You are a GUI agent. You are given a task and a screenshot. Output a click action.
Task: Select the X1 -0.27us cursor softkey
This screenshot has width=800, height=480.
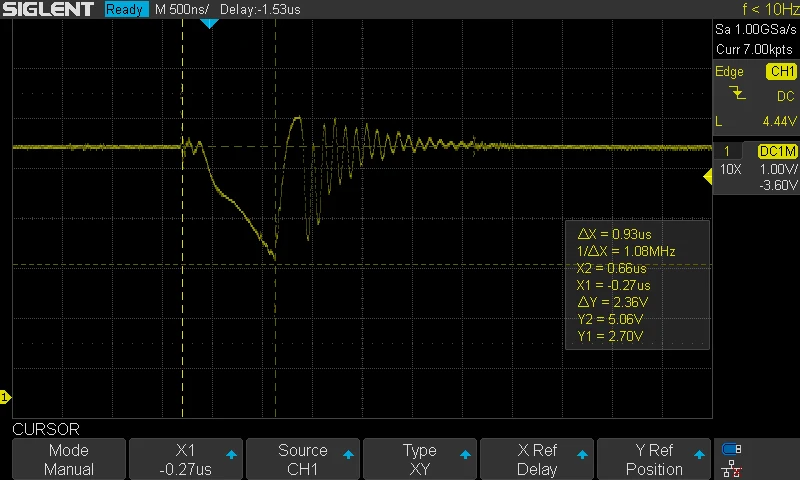186,459
